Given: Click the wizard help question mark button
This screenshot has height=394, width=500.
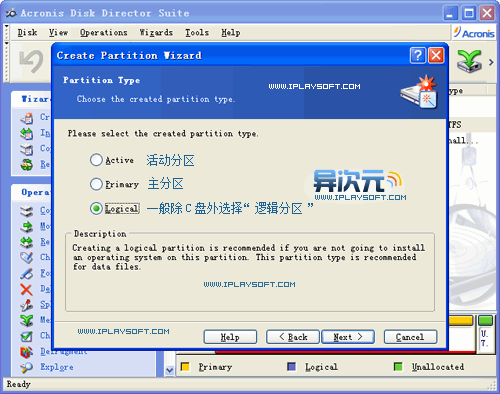Looking at the screenshot, I should click(418, 55).
